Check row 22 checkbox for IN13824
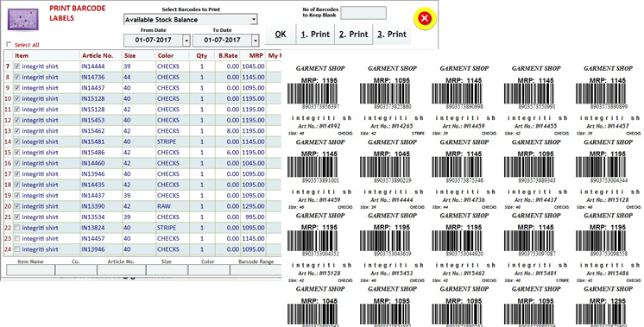 (17, 228)
